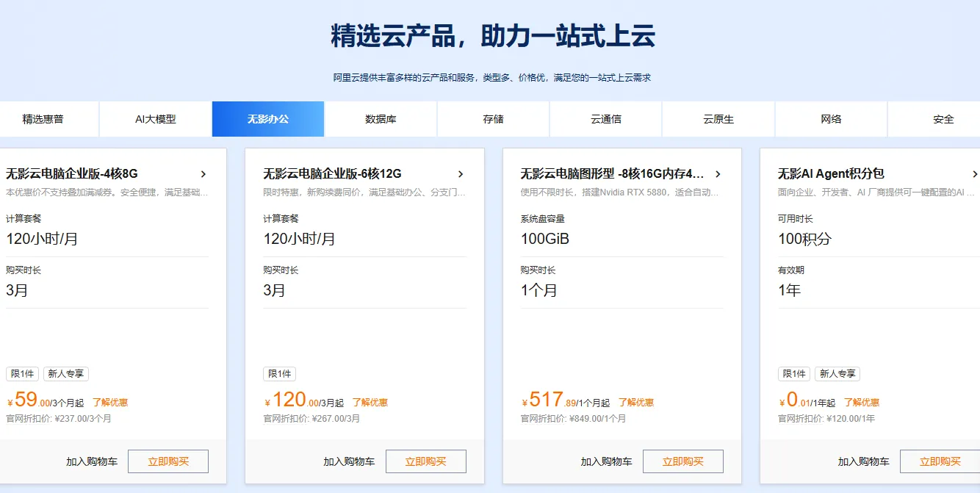Click 立即购买 for 6核12G cloud desktop
This screenshot has height=493, width=980.
pyautogui.click(x=426, y=461)
